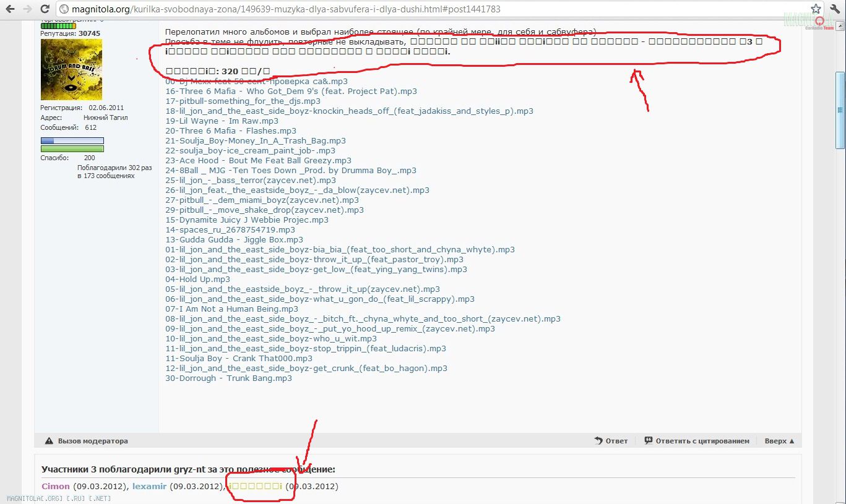
Task: Select '15-Dynamite Juicy J Webbie Projec.mp3' line
Action: [247, 220]
